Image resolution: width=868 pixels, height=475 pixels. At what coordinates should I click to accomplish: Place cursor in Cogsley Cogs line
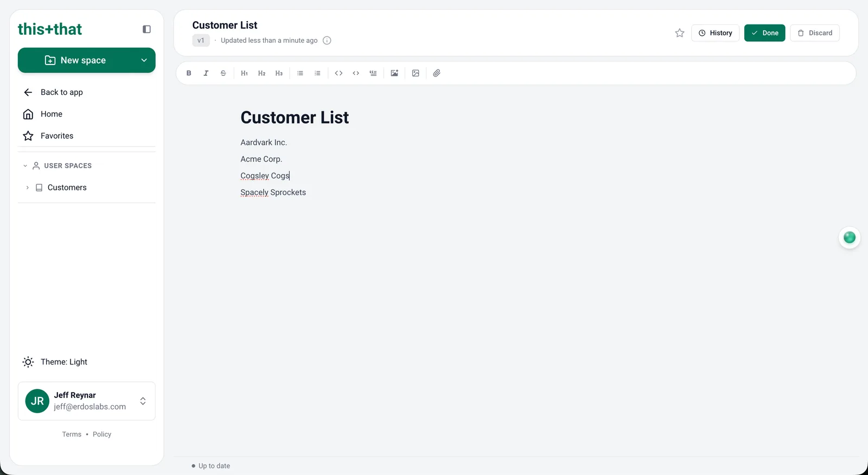click(265, 176)
